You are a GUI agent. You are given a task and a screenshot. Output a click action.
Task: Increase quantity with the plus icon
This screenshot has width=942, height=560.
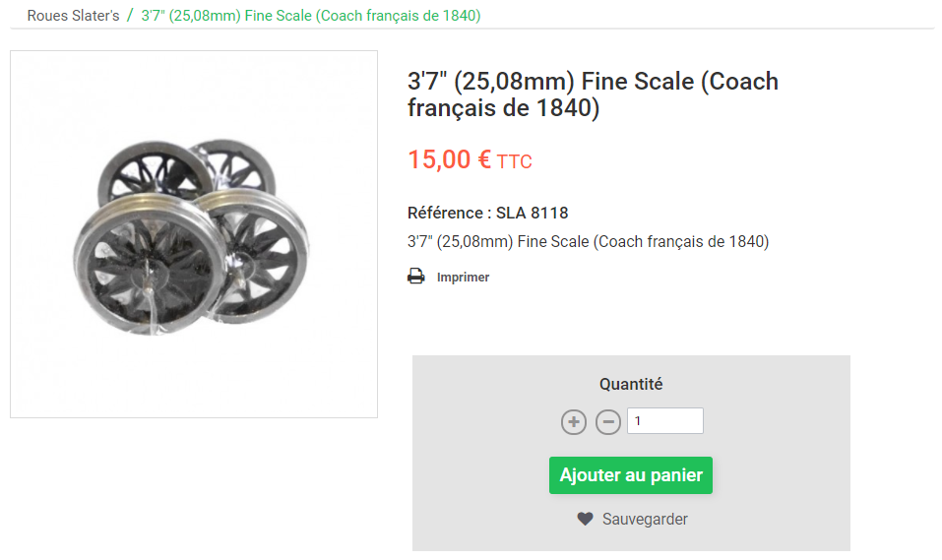tap(574, 422)
